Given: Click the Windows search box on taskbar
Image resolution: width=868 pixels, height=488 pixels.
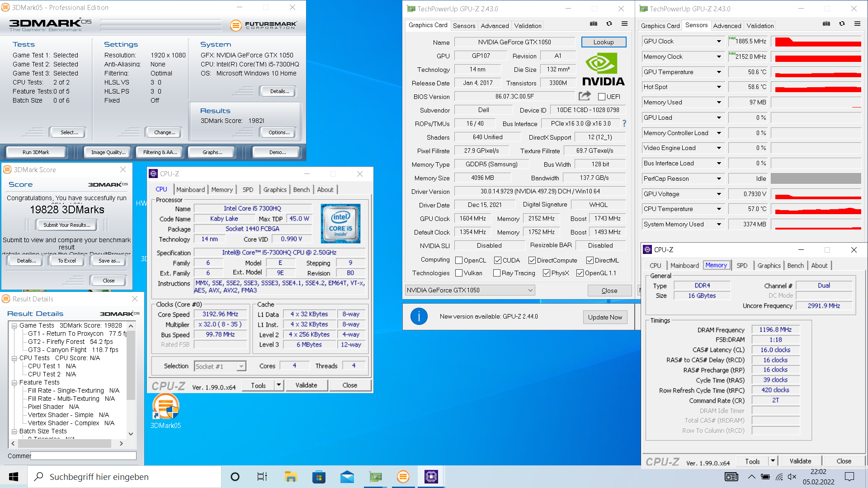Looking at the screenshot, I should [x=124, y=477].
